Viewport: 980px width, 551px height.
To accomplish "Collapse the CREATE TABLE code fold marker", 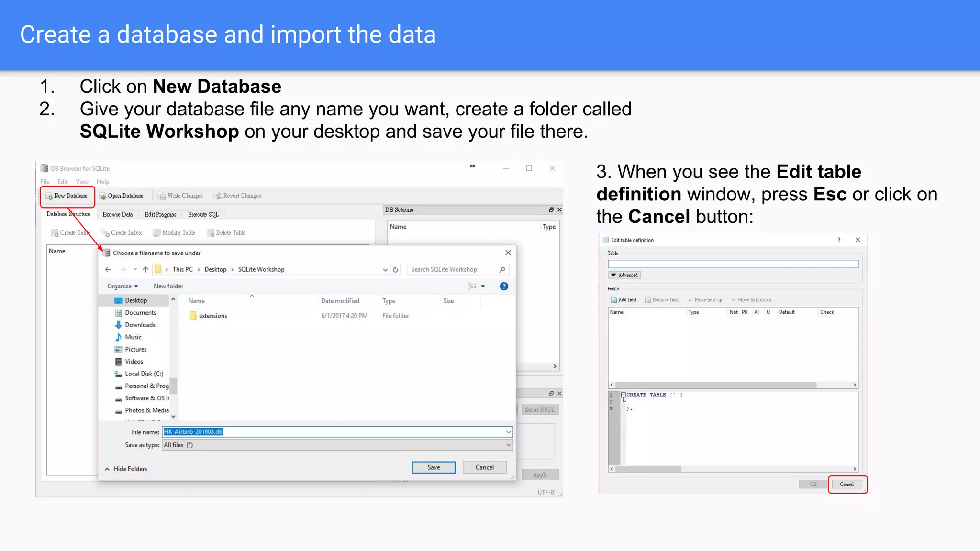I will click(x=624, y=395).
